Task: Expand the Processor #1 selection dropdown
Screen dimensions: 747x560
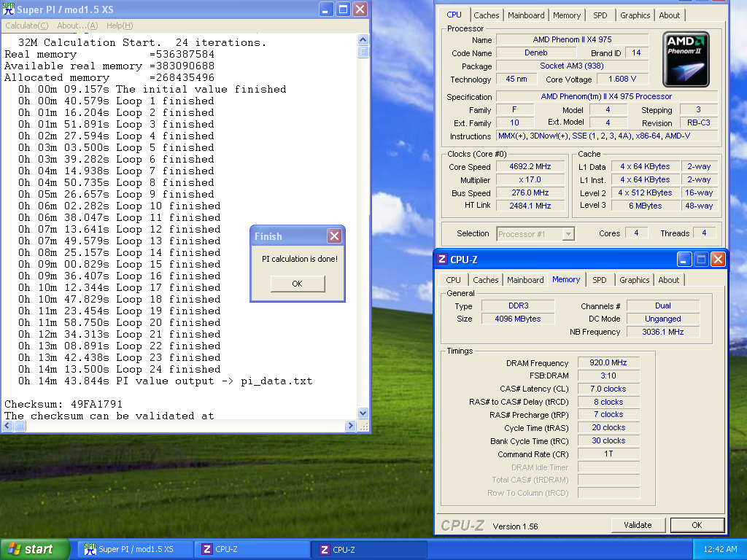Action: click(x=568, y=234)
